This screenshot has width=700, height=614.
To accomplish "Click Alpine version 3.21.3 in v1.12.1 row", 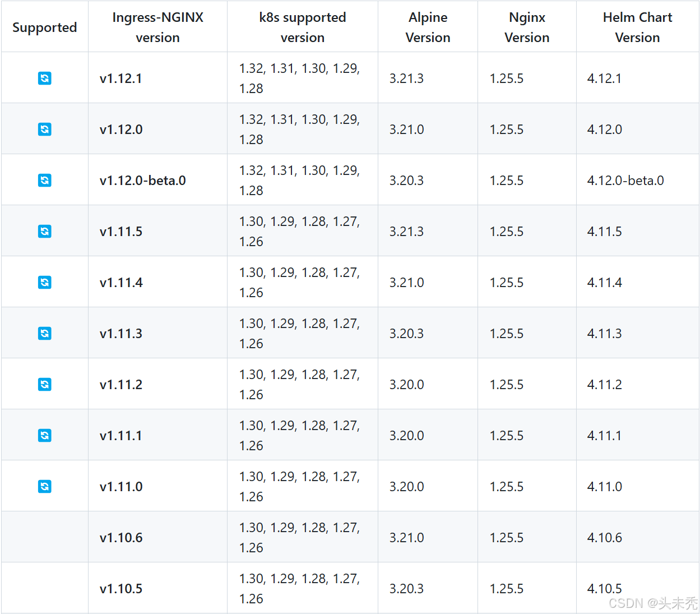I will [x=406, y=79].
